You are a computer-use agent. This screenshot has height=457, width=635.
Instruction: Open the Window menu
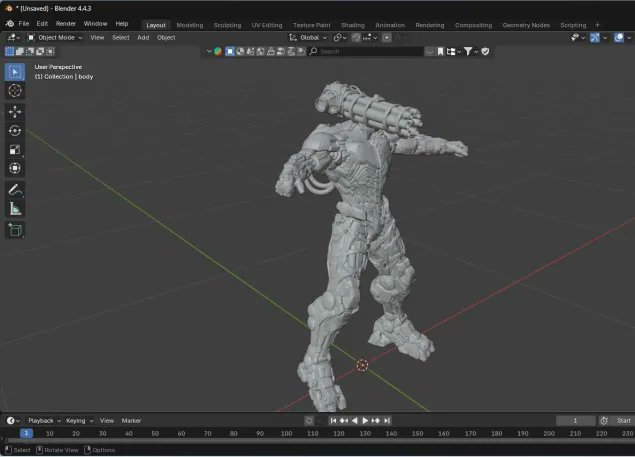(95, 24)
